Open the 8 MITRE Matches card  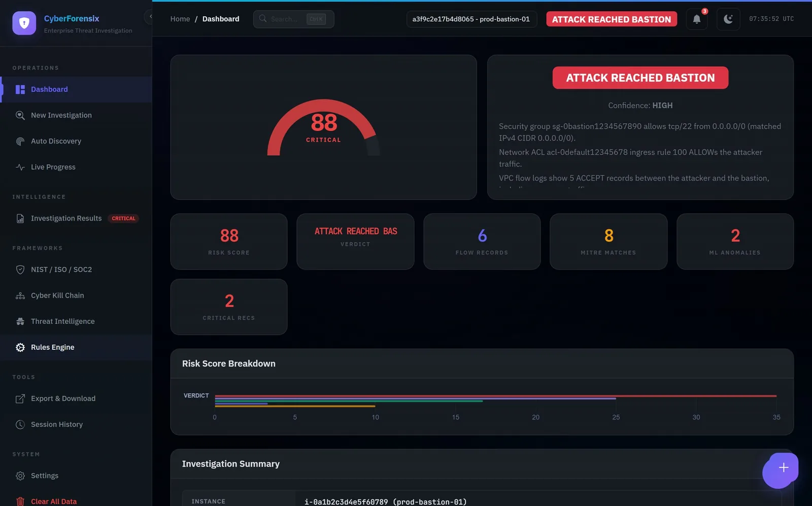tap(608, 241)
